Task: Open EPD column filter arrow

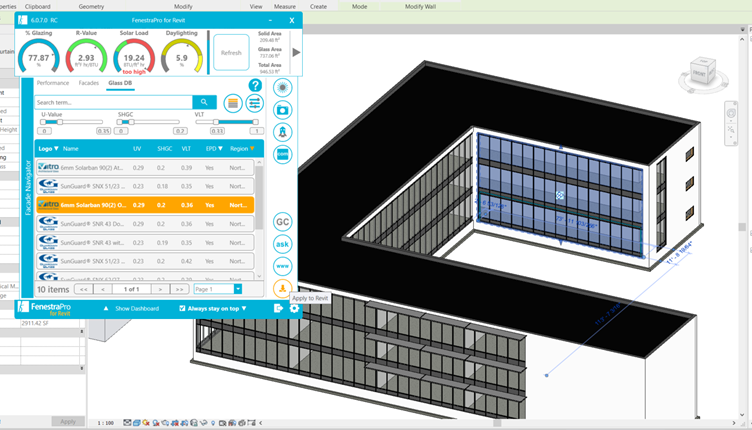Action: 221,149
